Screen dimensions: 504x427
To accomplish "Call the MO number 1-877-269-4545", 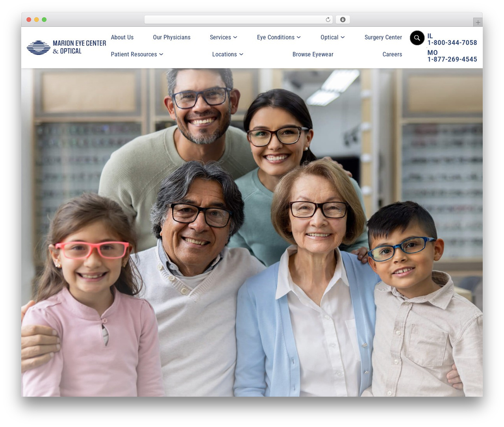I will click(x=452, y=59).
